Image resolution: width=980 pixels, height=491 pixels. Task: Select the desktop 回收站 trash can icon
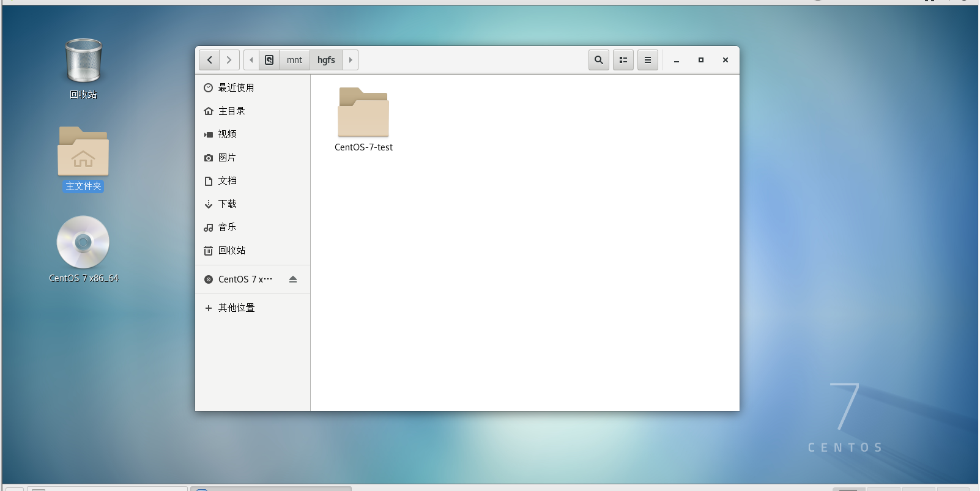tap(83, 61)
